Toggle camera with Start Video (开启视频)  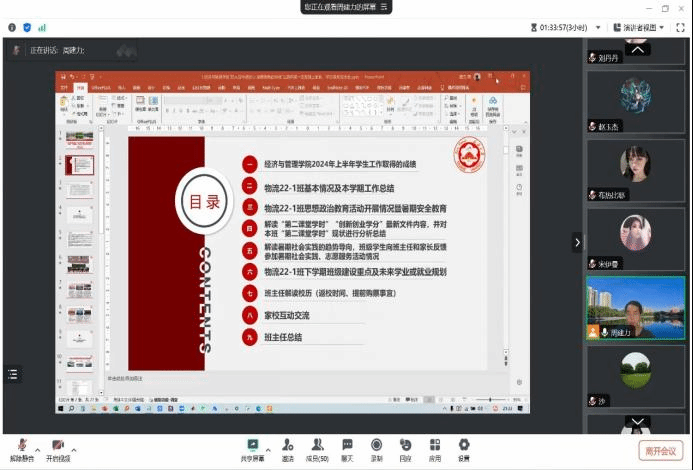pyautogui.click(x=59, y=448)
